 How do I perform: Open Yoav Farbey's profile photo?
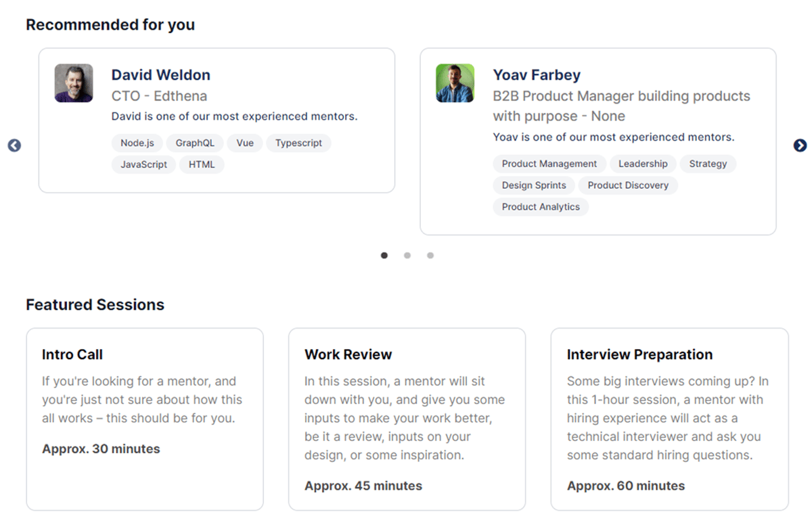click(455, 83)
